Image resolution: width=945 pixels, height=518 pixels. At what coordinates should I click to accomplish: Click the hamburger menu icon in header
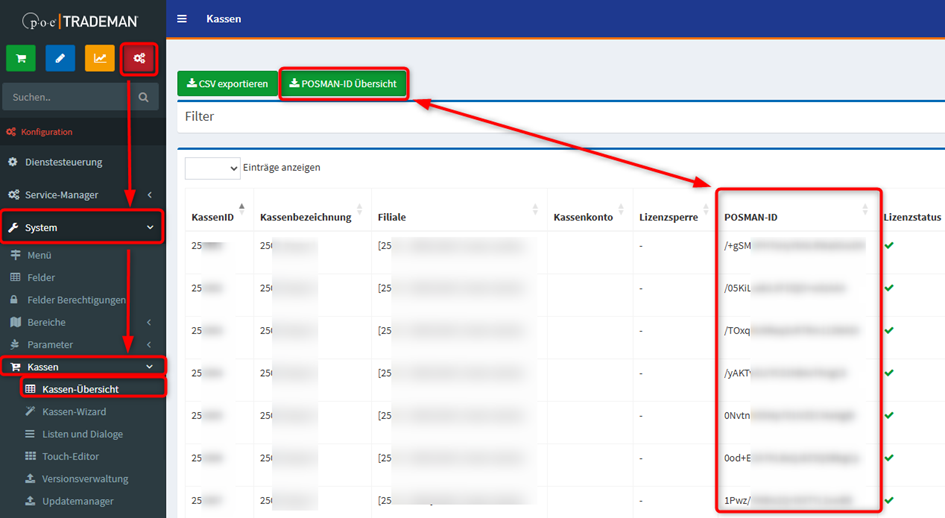click(181, 19)
